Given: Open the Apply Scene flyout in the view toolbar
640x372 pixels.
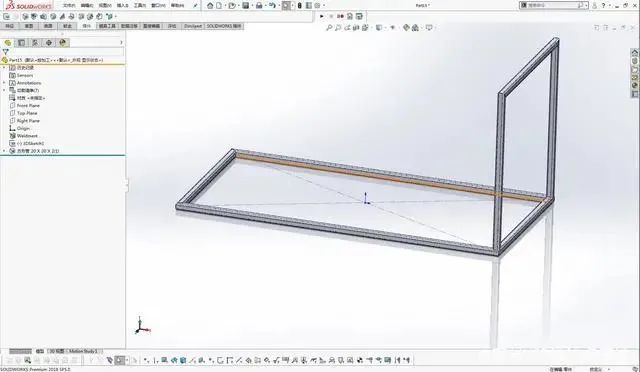Looking at the screenshot, I should [415, 28].
